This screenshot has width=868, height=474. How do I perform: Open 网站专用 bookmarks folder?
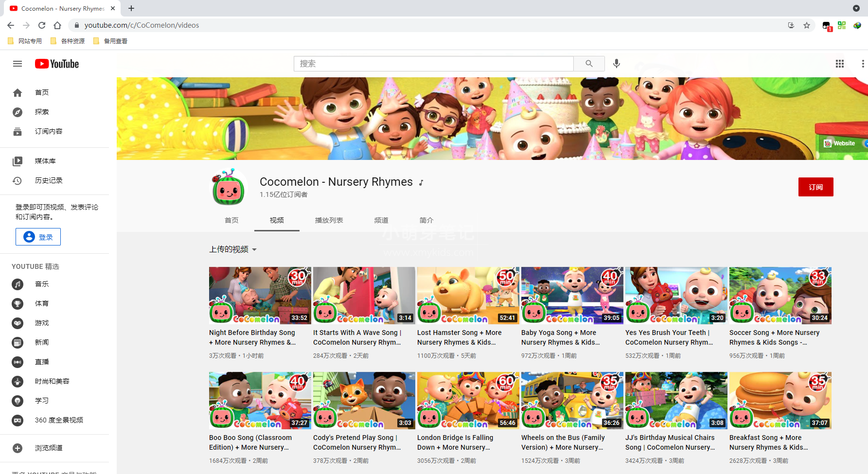[x=25, y=41]
